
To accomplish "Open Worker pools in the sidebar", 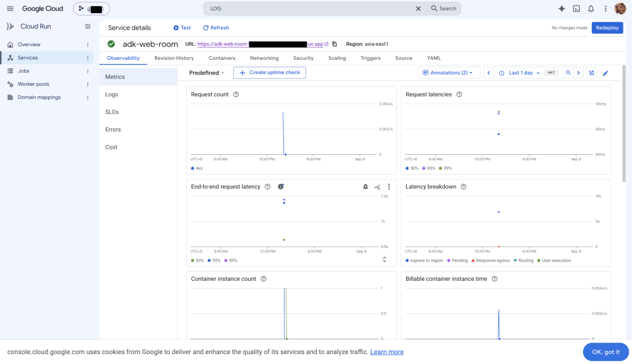I will (x=33, y=84).
